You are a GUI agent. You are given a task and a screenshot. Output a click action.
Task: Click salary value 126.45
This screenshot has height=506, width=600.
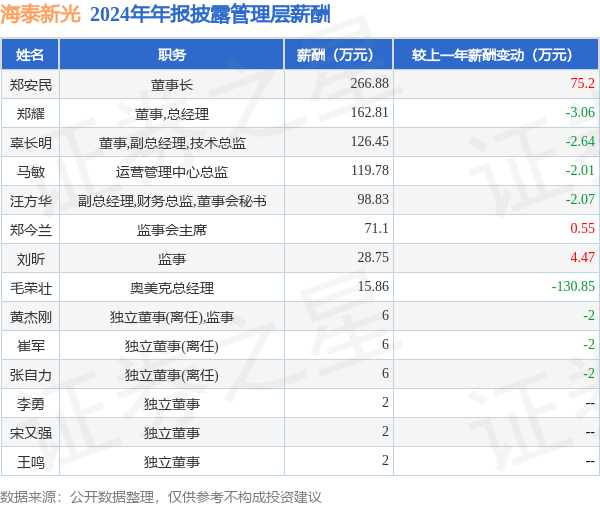(x=369, y=141)
